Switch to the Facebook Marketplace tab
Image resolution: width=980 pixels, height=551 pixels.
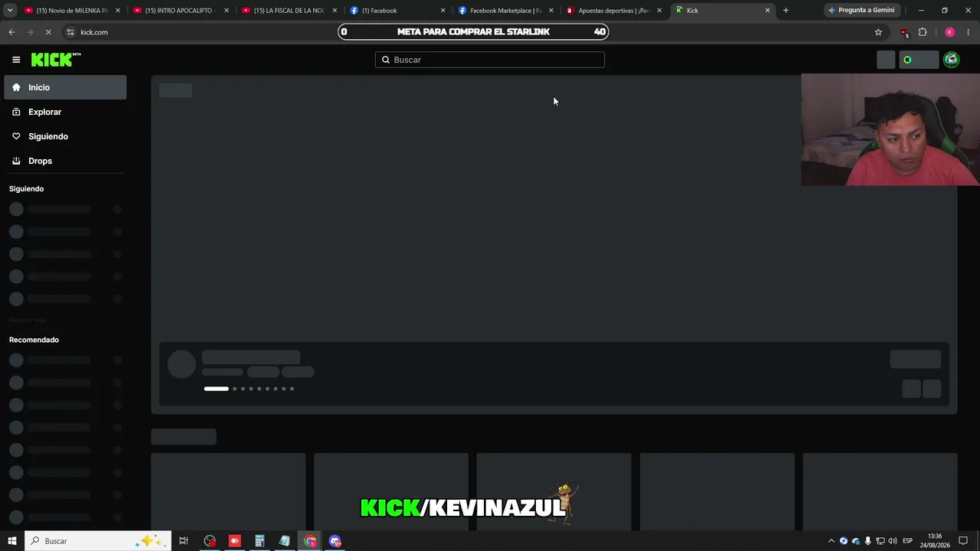point(505,11)
